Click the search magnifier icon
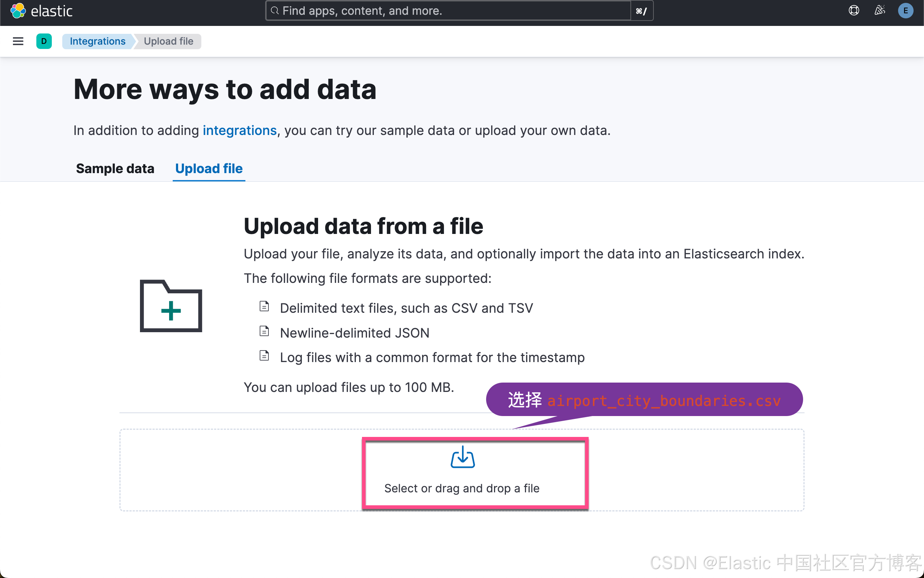This screenshot has width=924, height=578. click(x=275, y=11)
